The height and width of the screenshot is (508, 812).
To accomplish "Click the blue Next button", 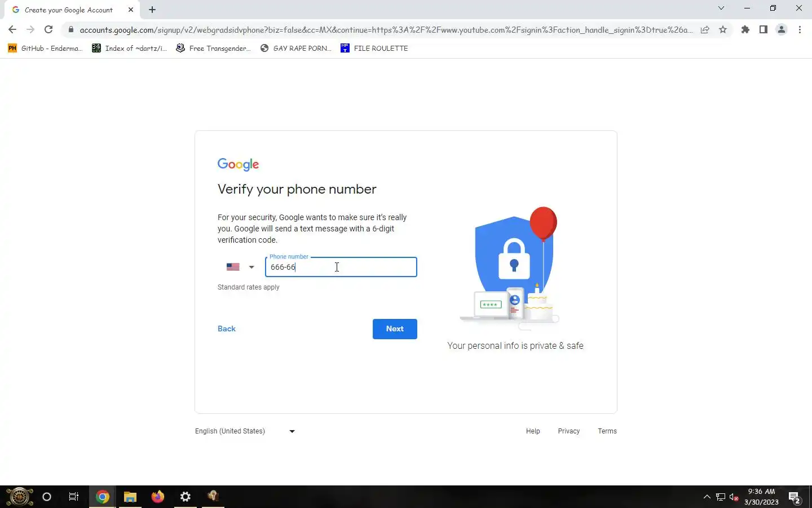I will [x=395, y=329].
